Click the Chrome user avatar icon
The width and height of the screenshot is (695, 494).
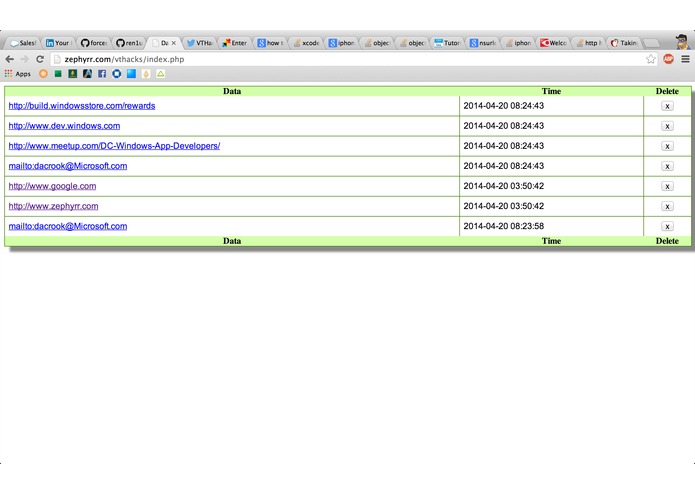[683, 42]
